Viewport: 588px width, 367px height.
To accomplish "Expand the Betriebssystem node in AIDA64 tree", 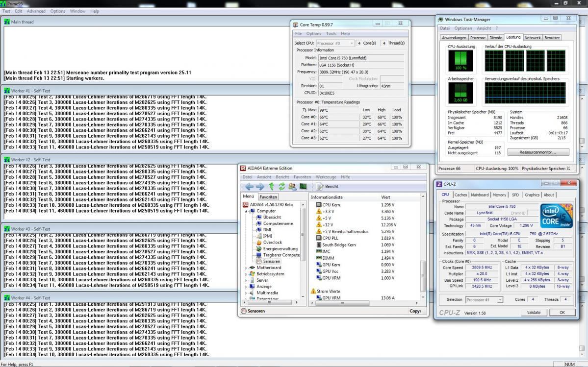I will (x=246, y=274).
